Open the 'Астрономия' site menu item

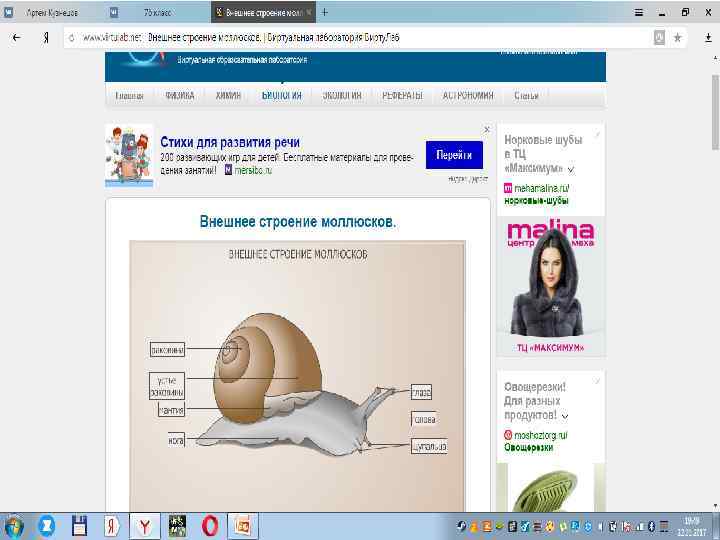click(468, 96)
